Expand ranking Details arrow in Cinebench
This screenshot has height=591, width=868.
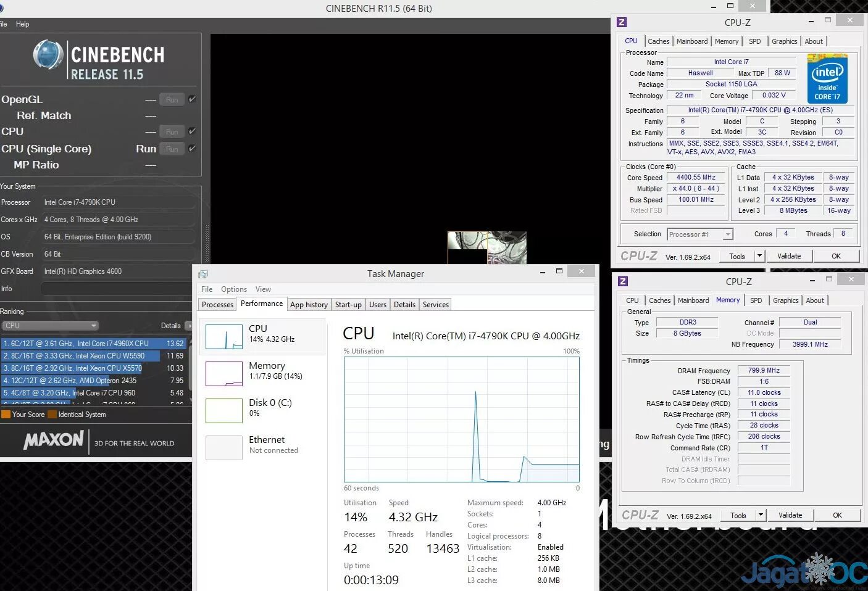point(188,326)
